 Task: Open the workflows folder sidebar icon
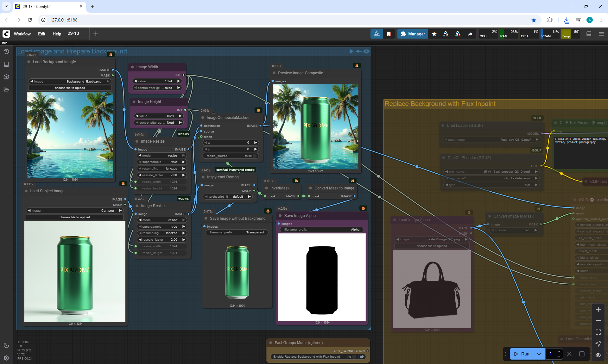6,89
